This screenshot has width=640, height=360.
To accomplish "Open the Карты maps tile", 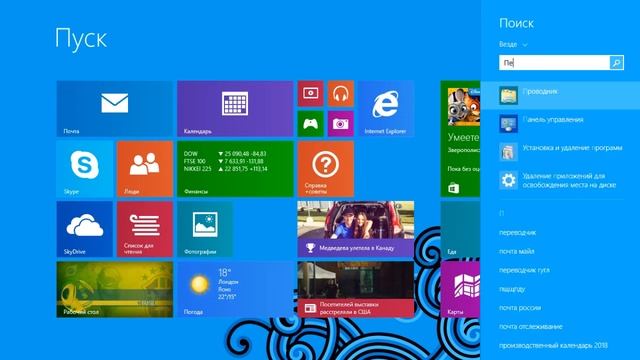I will 460,289.
